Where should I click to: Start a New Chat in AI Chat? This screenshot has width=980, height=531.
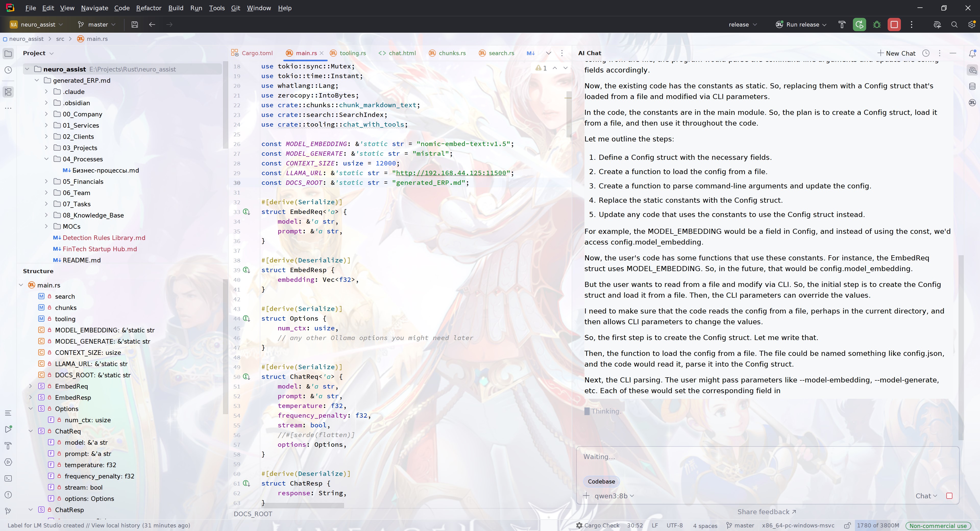pos(896,53)
